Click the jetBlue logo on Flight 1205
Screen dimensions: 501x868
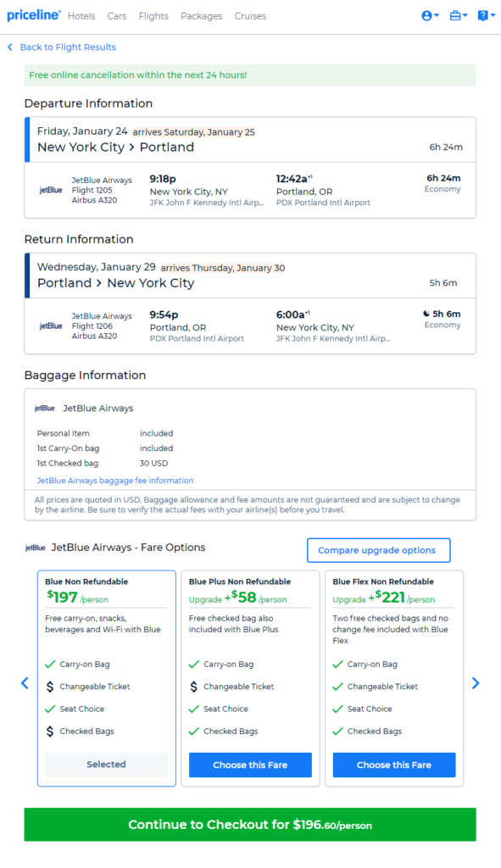pos(51,190)
